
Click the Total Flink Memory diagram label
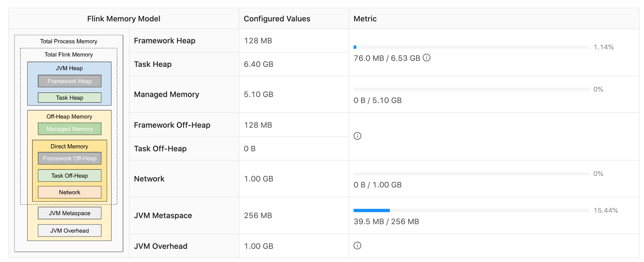click(69, 55)
